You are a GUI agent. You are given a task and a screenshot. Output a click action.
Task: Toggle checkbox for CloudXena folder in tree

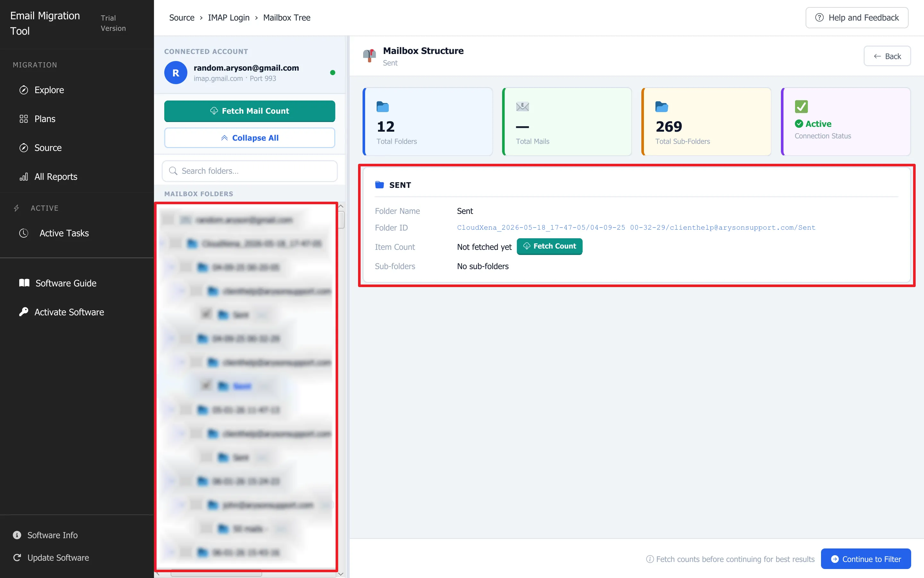pos(175,243)
